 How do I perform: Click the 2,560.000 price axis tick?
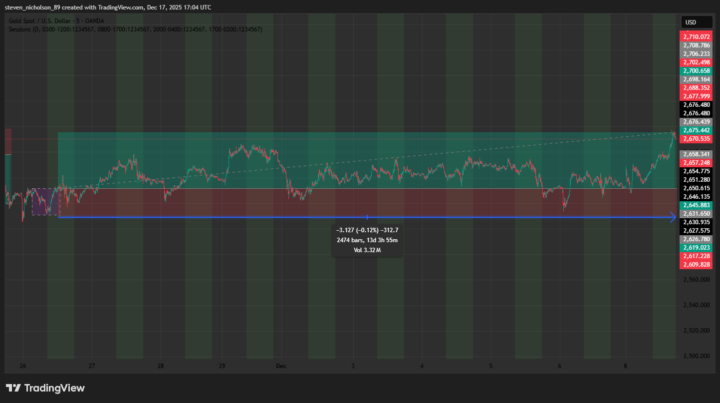pos(696,280)
